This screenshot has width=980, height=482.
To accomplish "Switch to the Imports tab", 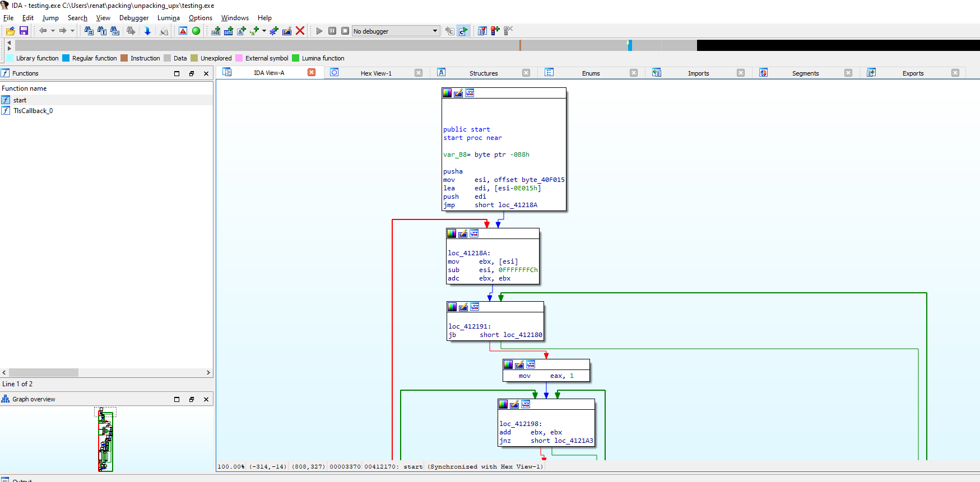I will [698, 73].
